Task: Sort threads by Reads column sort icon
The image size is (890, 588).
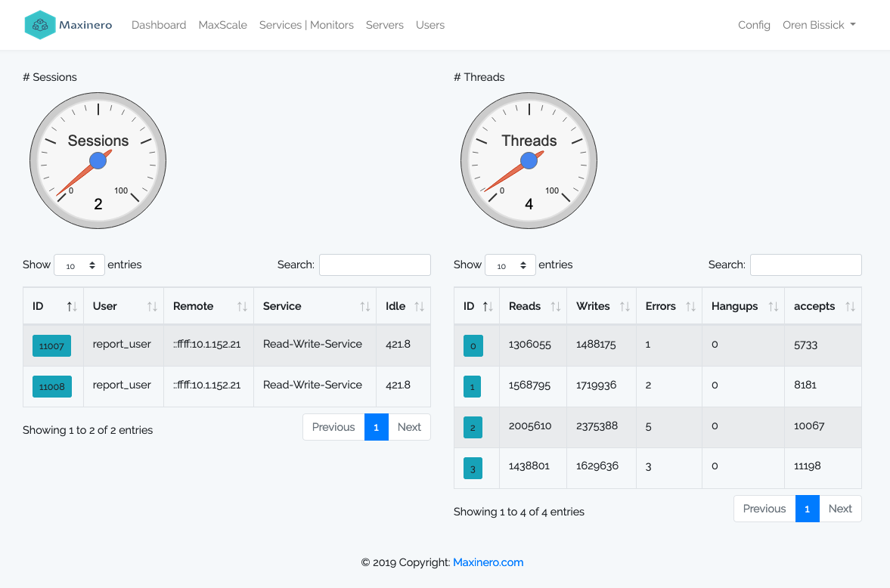Action: pos(555,307)
